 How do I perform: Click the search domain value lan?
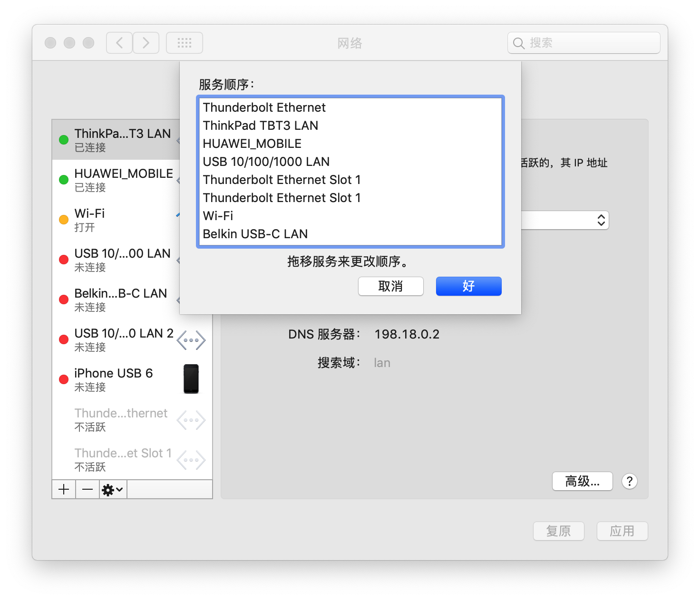pos(382,363)
